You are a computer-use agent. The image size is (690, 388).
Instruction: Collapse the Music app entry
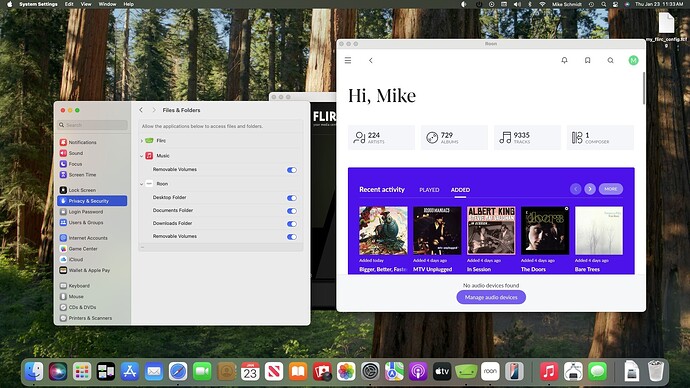tap(142, 156)
